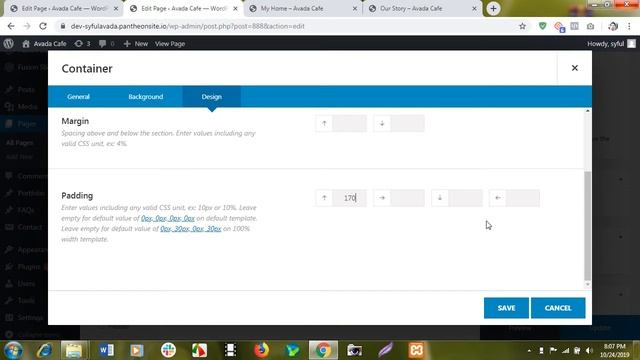Screen dimensions: 640x360
Task: Open XAMPP from the taskbar
Action: 416,350
